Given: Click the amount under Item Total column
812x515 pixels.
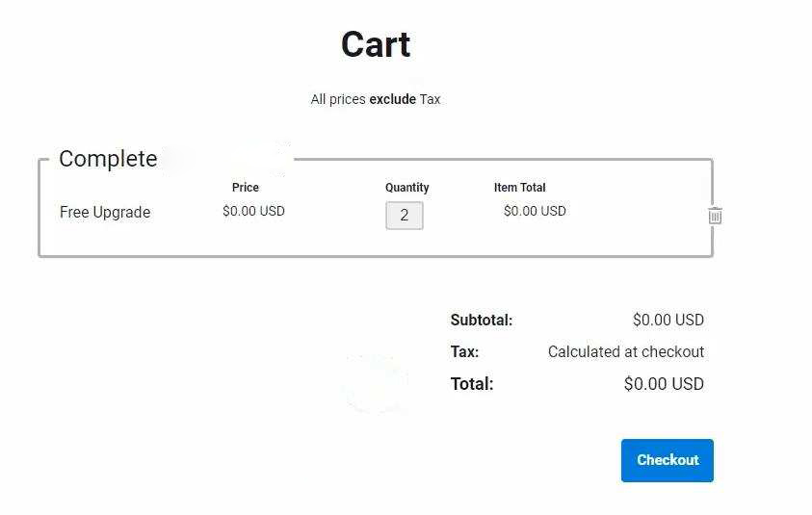Looking at the screenshot, I should (x=535, y=212).
